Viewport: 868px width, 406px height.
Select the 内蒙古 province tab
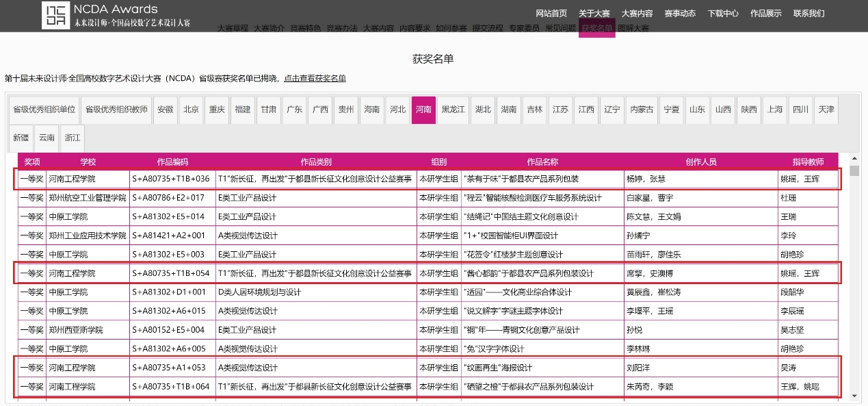(x=642, y=110)
